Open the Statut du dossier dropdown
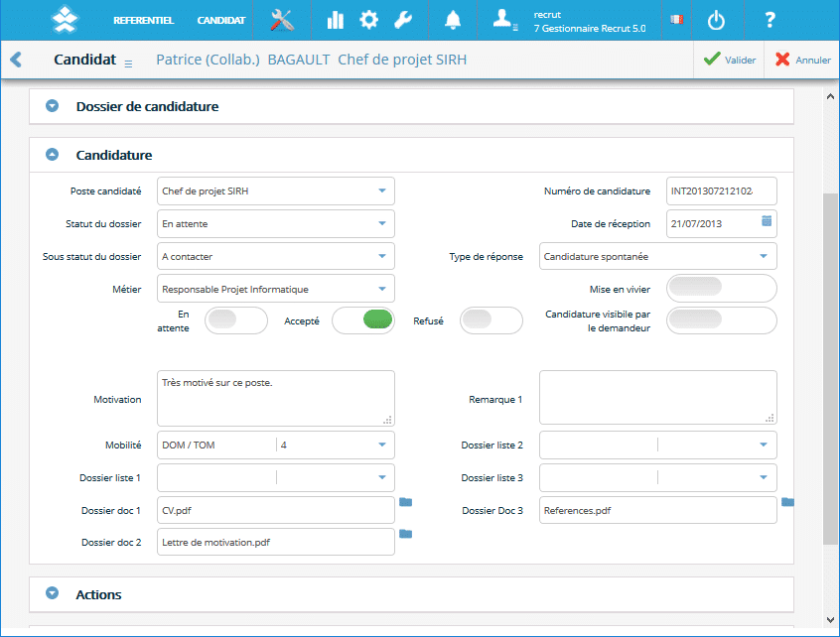The image size is (840, 637). 276,224
